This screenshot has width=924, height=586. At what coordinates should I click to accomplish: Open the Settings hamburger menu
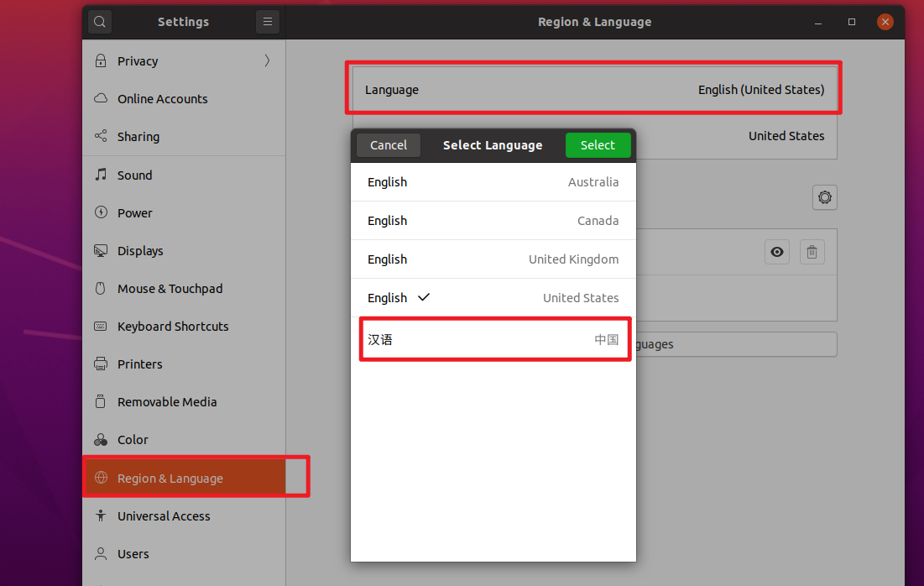pos(267,22)
